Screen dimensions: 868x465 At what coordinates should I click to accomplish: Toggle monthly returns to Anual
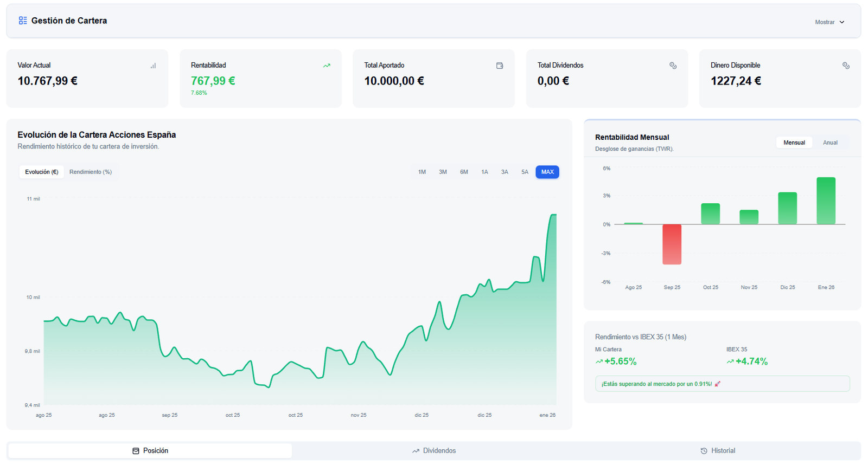[830, 143]
